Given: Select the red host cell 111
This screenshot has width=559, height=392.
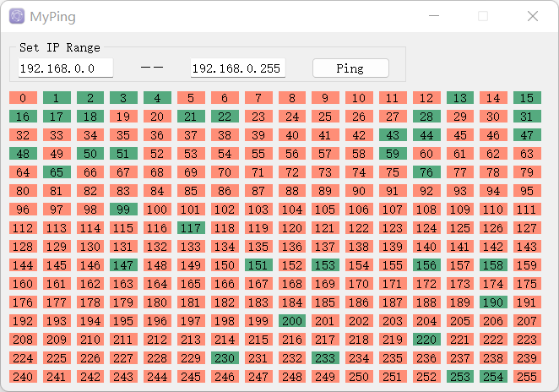Looking at the screenshot, I should pyautogui.click(x=527, y=210).
